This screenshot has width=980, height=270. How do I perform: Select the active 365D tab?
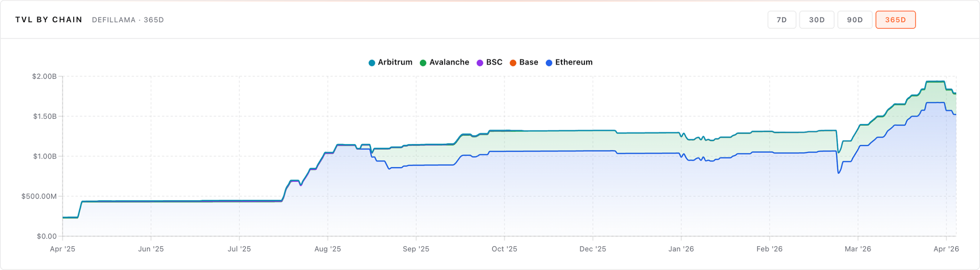[x=895, y=20]
